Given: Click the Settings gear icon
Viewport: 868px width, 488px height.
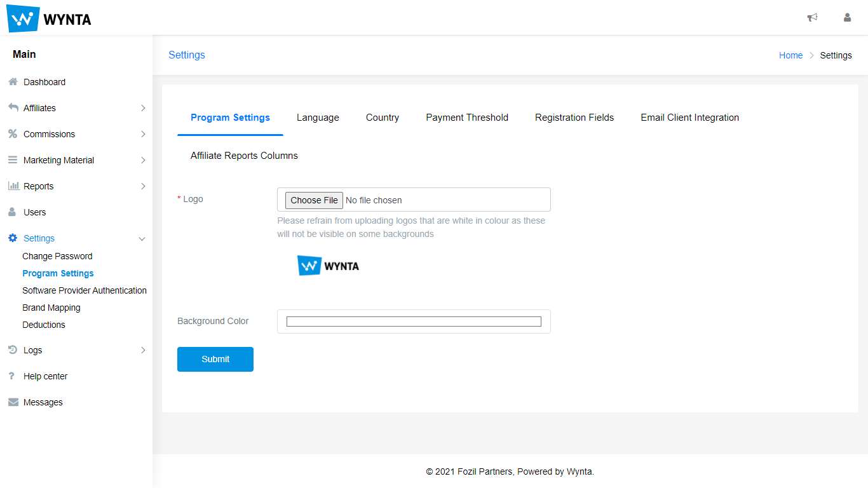Looking at the screenshot, I should (11, 238).
